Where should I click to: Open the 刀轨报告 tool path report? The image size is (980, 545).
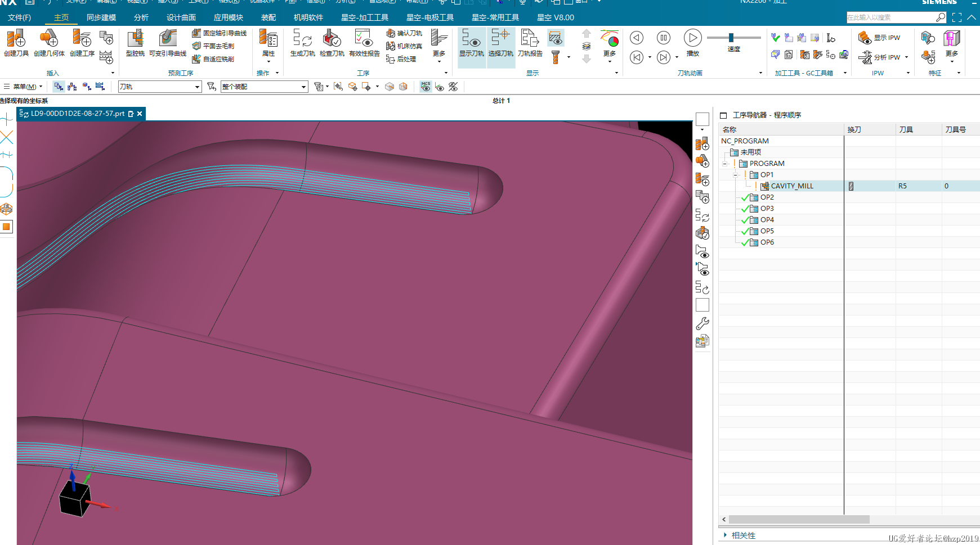point(530,43)
